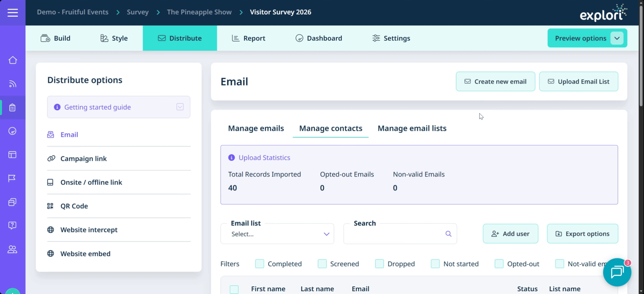The width and height of the screenshot is (644, 294).
Task: Check the Opted-out filter checkbox
Action: [x=499, y=264]
